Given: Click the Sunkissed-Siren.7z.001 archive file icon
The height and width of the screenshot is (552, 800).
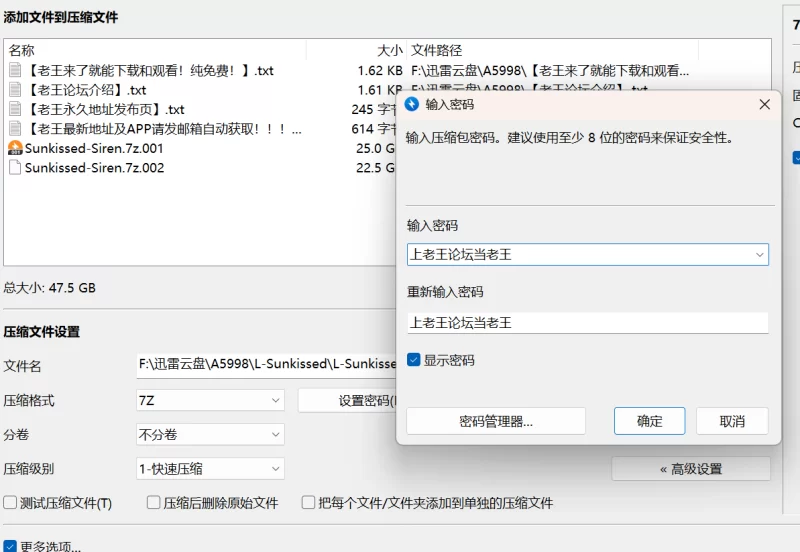Looking at the screenshot, I should (x=15, y=148).
